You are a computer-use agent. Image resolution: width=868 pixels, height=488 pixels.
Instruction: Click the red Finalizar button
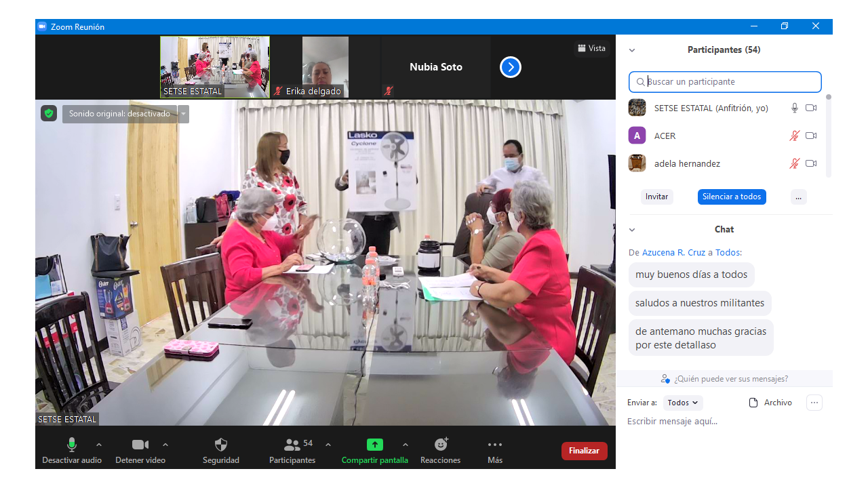click(584, 451)
